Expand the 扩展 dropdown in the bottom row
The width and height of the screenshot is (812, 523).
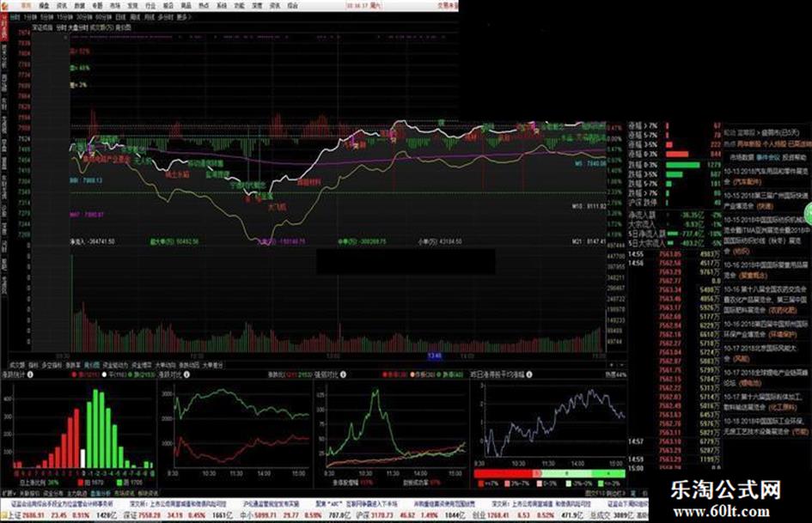pos(9,494)
